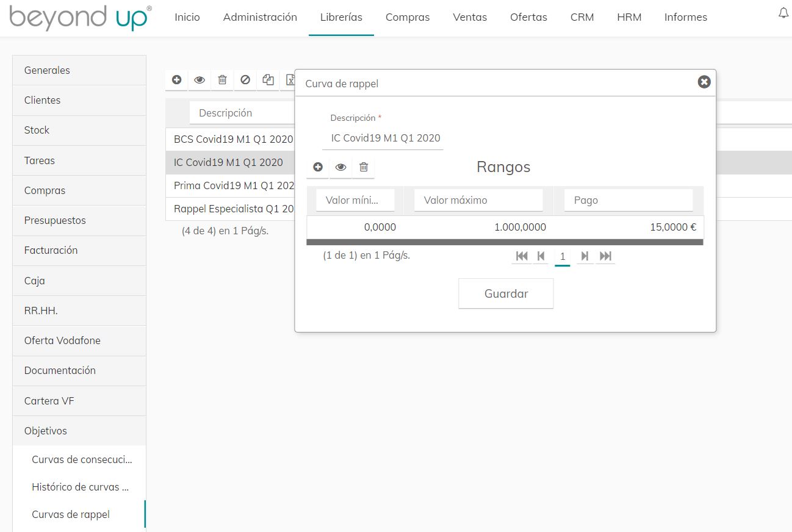Click the 15,0000 € payment cell

[628, 227]
